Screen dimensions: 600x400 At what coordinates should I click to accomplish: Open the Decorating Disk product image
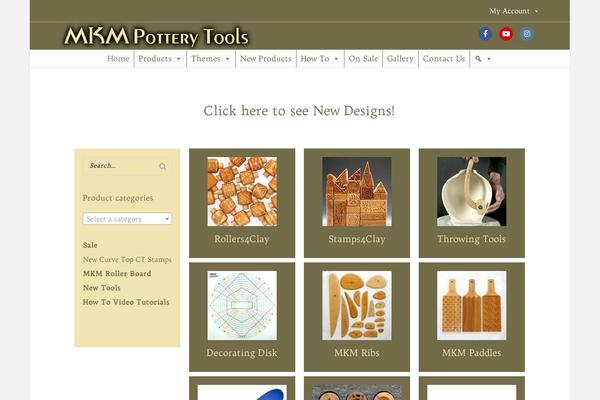tap(242, 305)
